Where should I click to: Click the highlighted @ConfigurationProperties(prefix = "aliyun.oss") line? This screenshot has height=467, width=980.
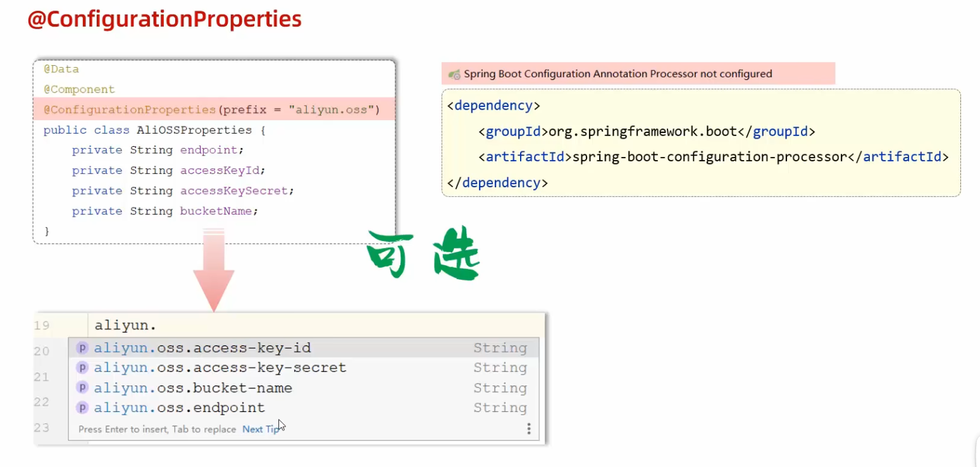tap(214, 109)
